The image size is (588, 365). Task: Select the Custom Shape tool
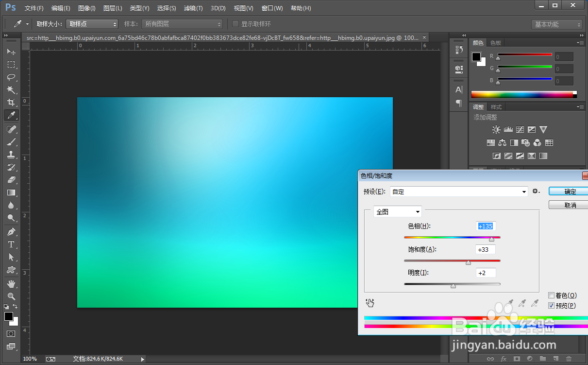pyautogui.click(x=11, y=270)
